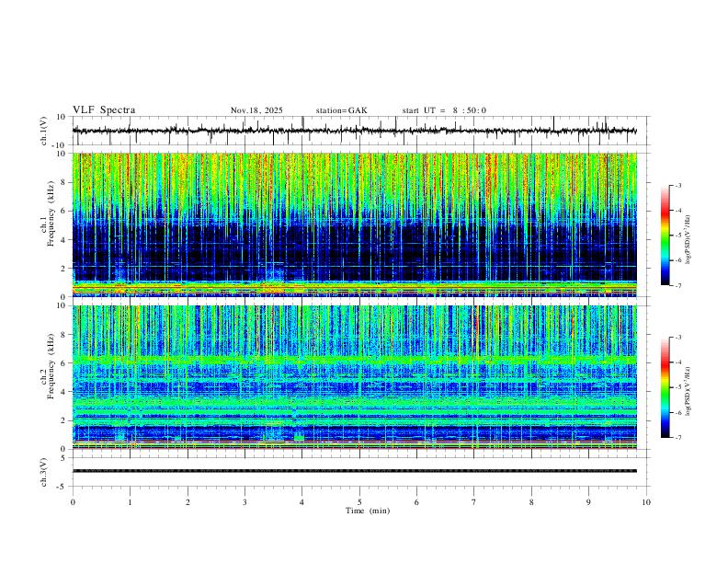Click the time axis tick label "0"
Viewport: 728px width, 563px height.
[73, 502]
